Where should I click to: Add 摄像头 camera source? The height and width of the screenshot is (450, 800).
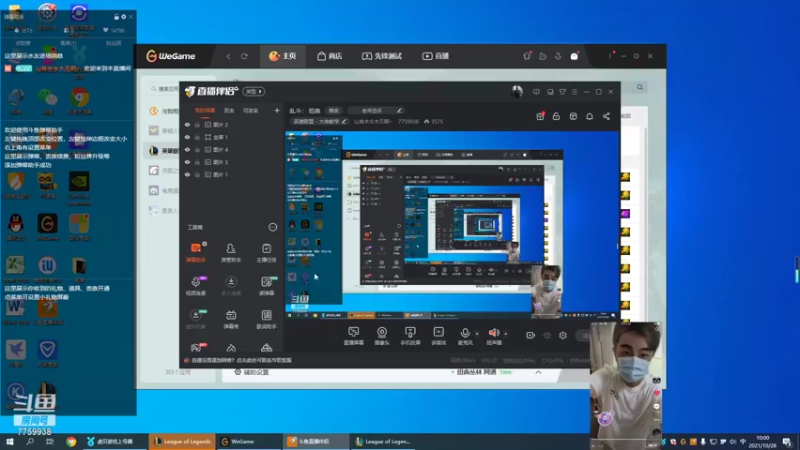(382, 336)
